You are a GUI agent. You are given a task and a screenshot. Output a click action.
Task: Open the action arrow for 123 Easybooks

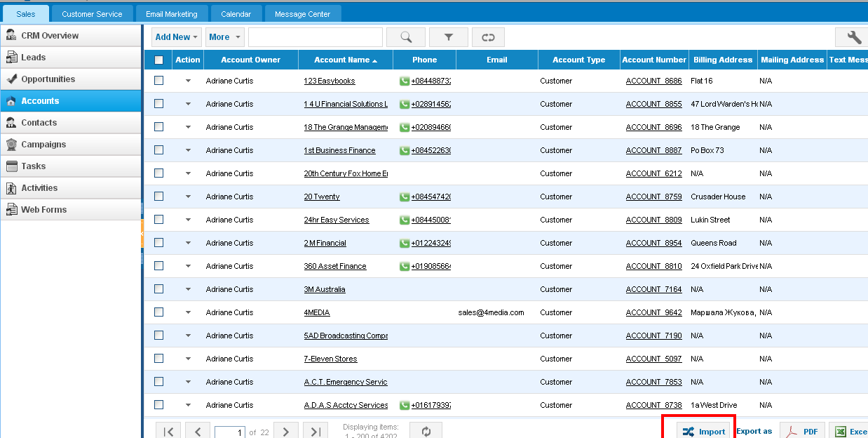188,81
